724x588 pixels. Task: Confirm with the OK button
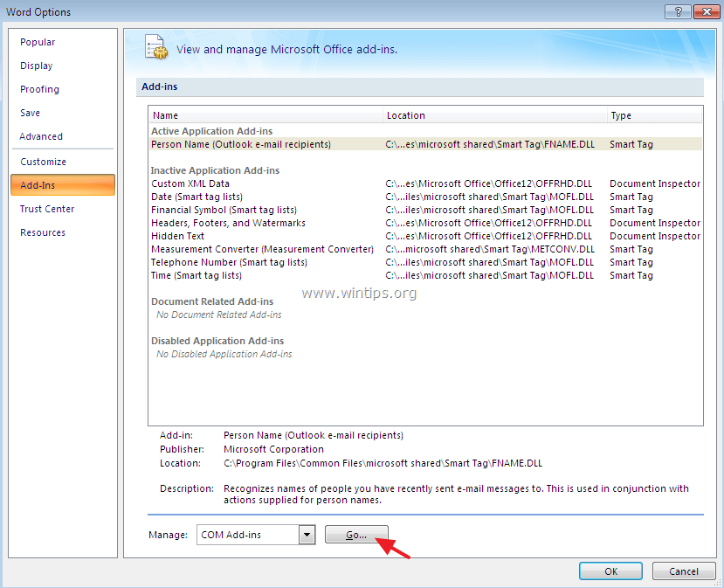coord(610,571)
